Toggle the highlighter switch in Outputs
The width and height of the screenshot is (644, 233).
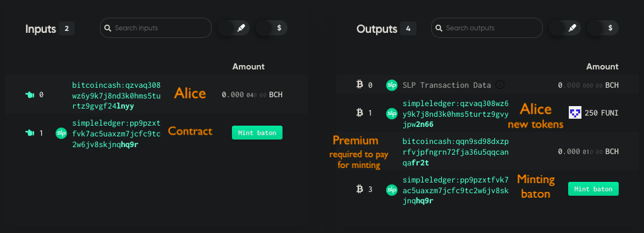(x=565, y=28)
